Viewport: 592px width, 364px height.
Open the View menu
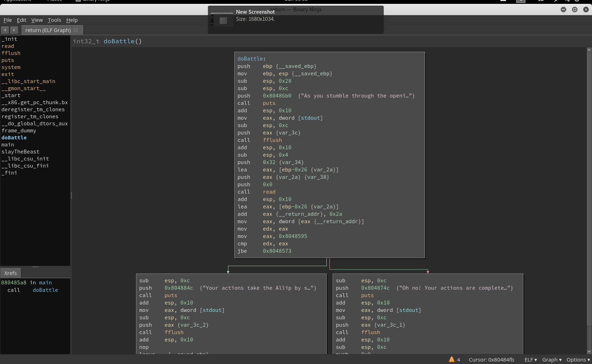tap(37, 20)
